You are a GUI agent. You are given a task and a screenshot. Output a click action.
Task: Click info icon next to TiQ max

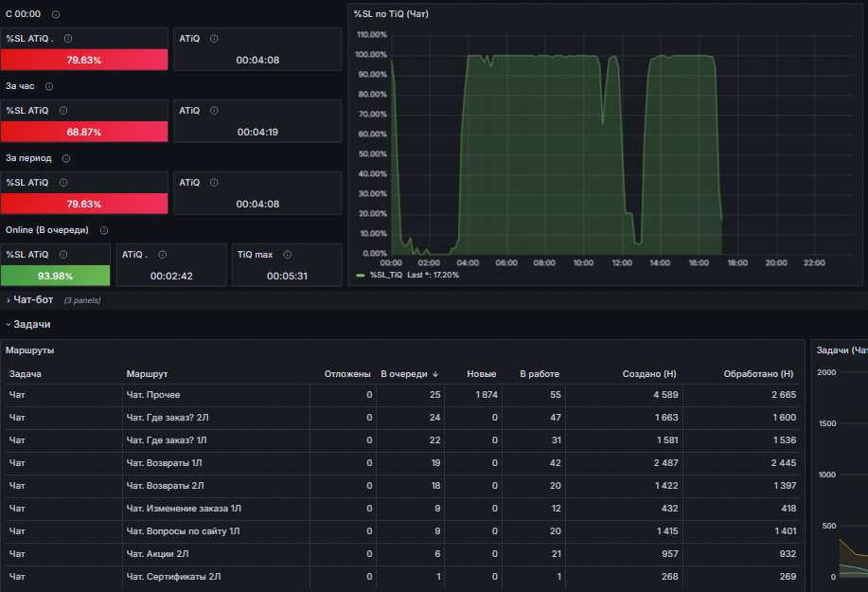pos(288,255)
